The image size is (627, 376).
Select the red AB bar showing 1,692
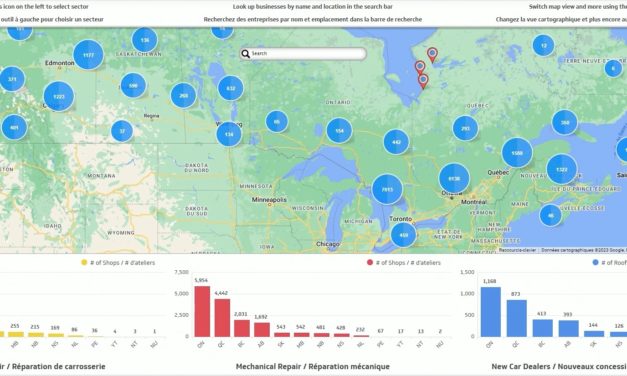(262, 329)
